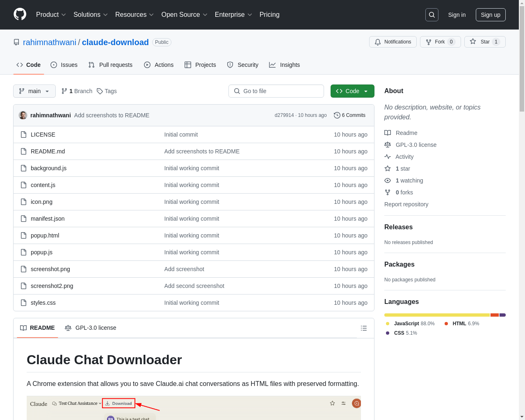The height and width of the screenshot is (420, 525).
Task: Click the JavaScript 88.0% language entry
Action: point(410,324)
